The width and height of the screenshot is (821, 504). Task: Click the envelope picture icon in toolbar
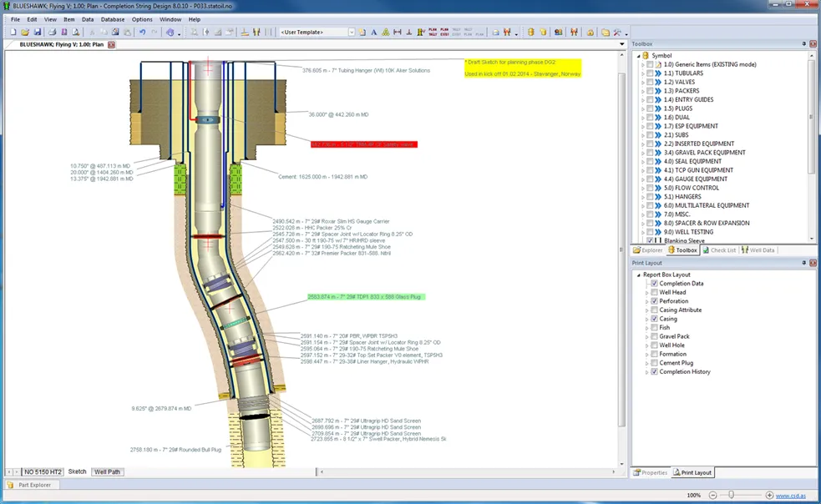(495, 33)
